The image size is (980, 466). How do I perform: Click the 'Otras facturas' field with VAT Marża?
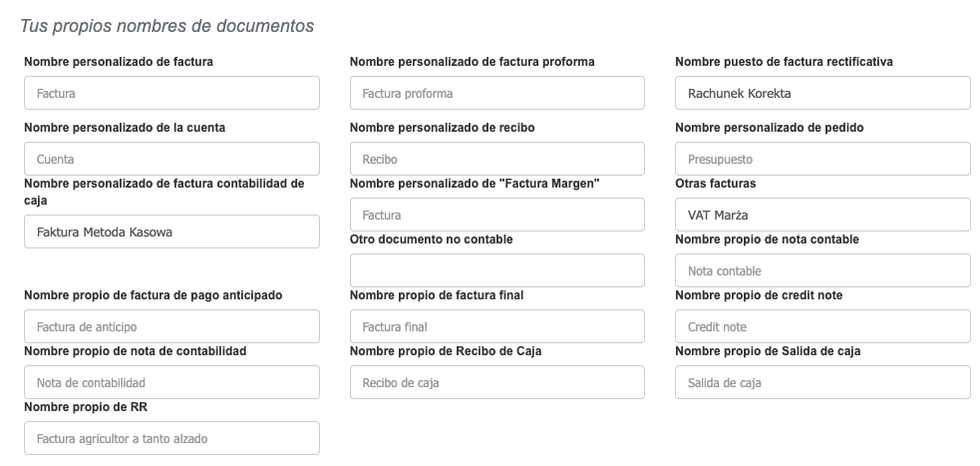tap(822, 215)
